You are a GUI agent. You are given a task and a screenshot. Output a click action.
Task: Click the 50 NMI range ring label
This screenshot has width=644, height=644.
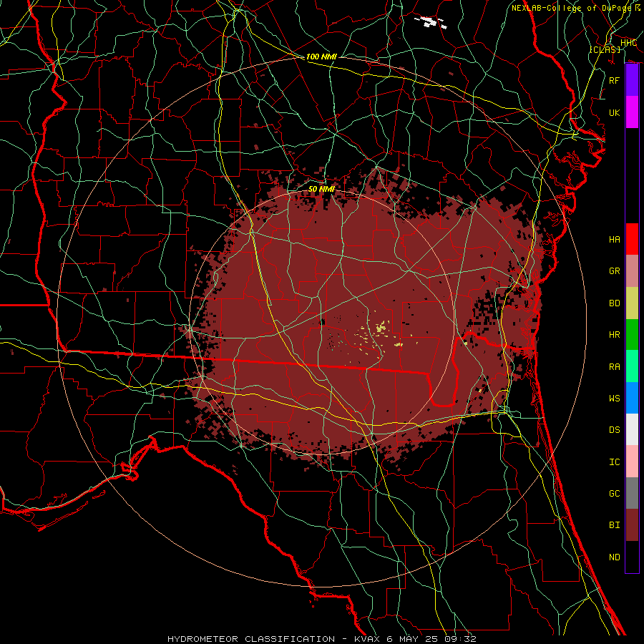click(321, 189)
